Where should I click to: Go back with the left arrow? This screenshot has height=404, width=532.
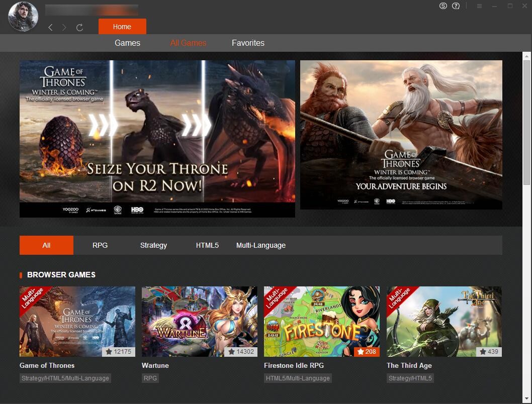click(x=50, y=28)
